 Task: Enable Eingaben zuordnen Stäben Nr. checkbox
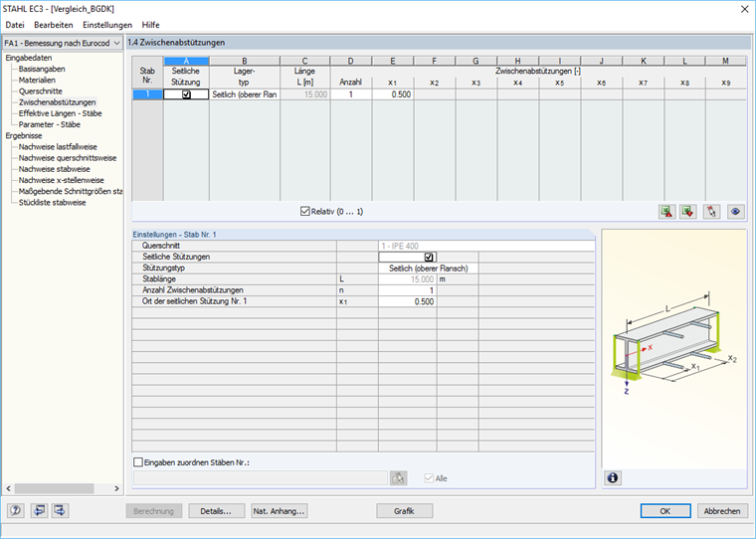pos(138,462)
